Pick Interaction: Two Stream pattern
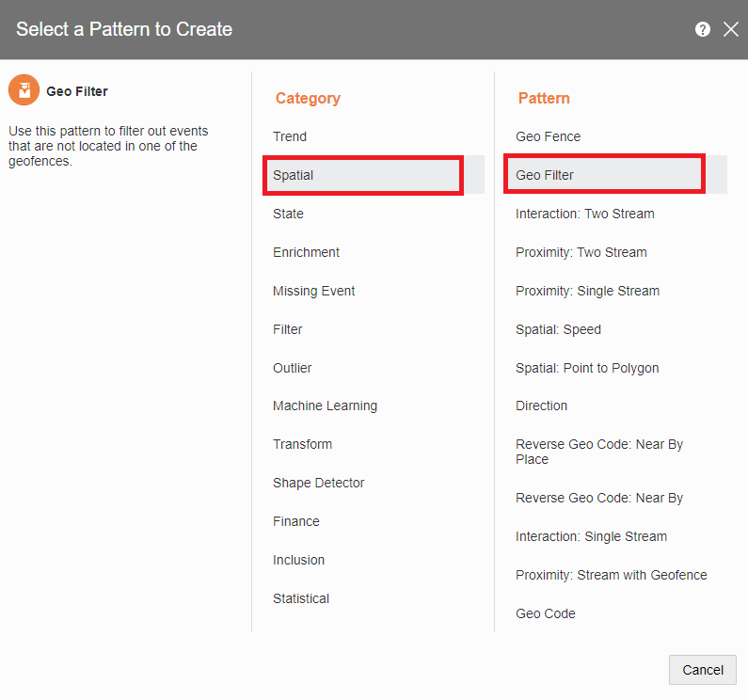The height and width of the screenshot is (700, 748). [x=584, y=214]
